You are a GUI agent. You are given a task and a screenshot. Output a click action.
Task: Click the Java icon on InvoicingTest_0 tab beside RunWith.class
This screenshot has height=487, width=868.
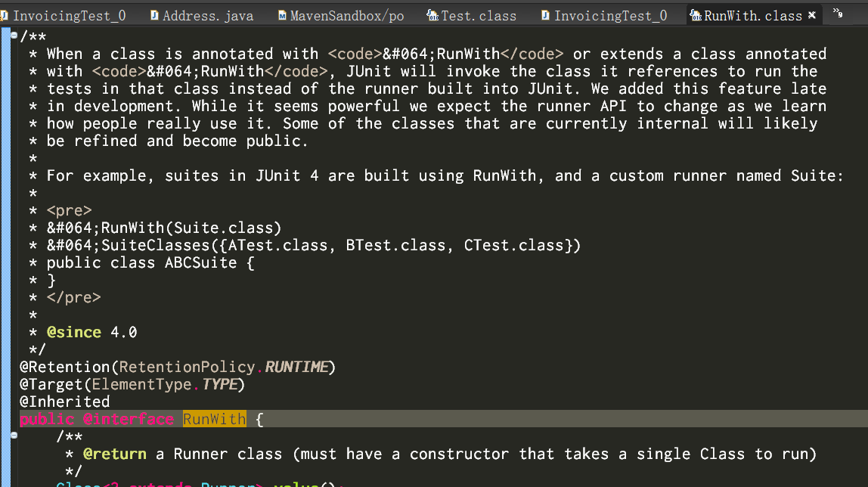(546, 15)
